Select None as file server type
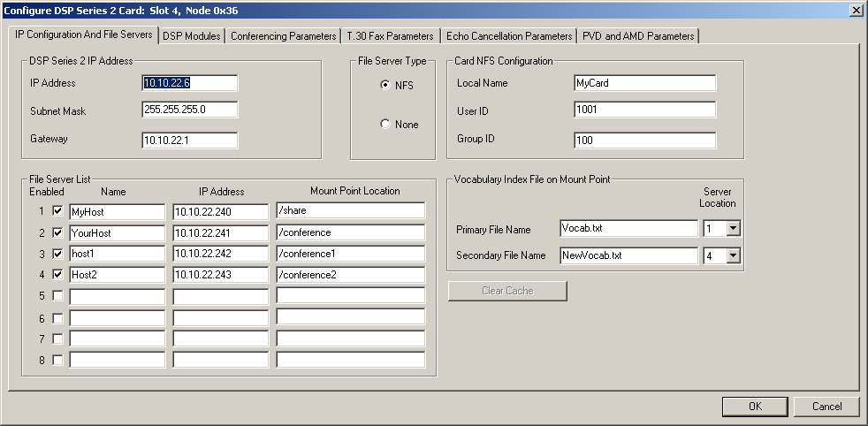The width and height of the screenshot is (868, 426). click(385, 125)
